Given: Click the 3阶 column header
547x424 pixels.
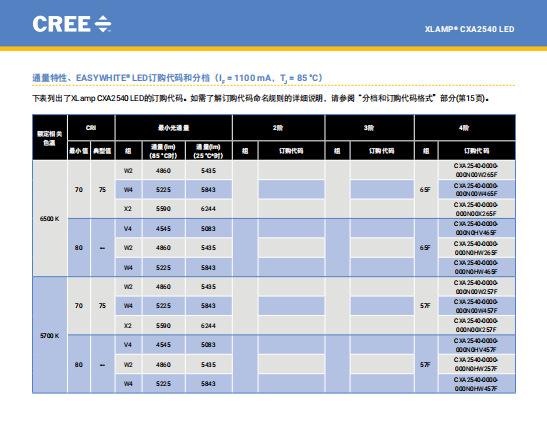Looking at the screenshot, I should point(369,128).
